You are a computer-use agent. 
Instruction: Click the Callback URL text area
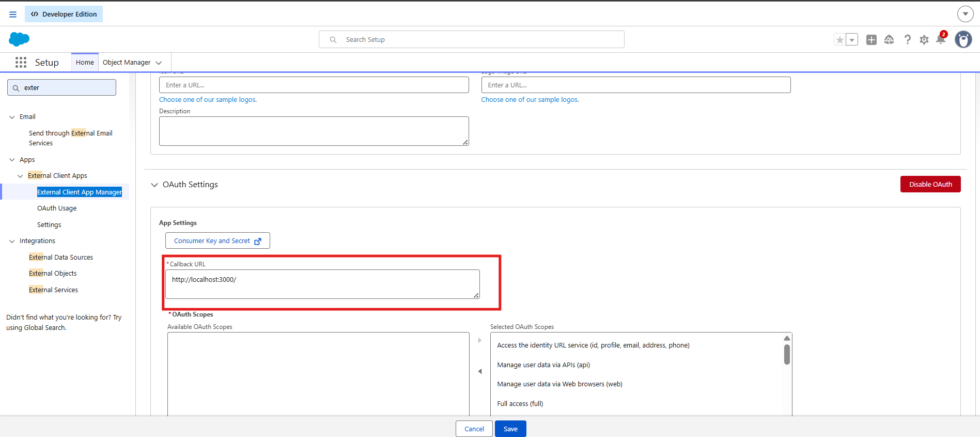coord(322,284)
